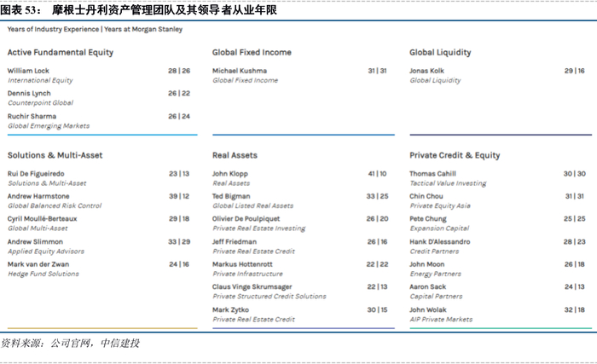Click the 'AIP Private Markets' subtitle
Screen dimensions: 597x364
pos(441,319)
